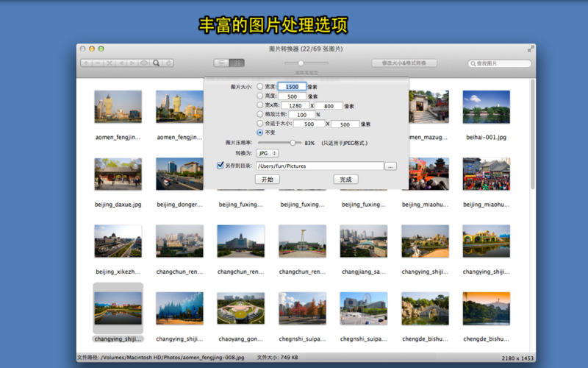Viewport: 588px width, 368px height.
Task: Click the 完成 (Done) button
Action: 345,180
